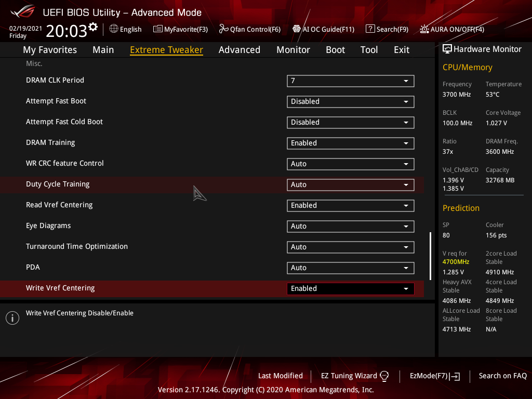
Task: Open Turnaround Time Optimization dropdown
Action: coord(351,247)
